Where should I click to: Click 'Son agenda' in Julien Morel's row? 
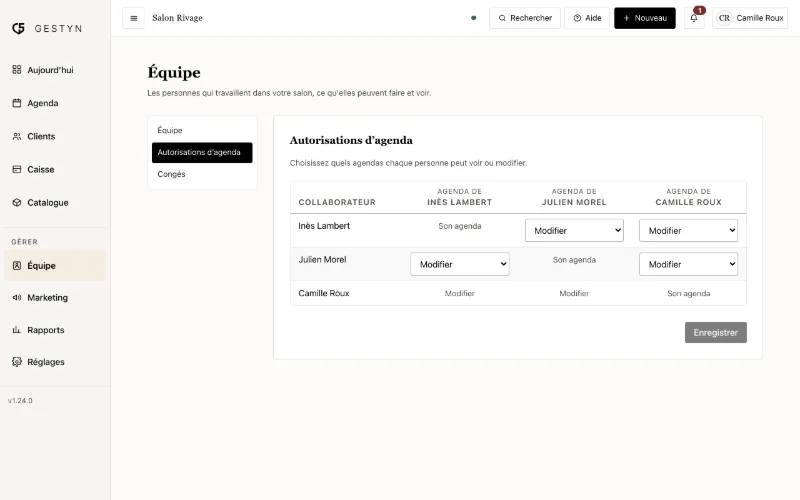point(574,260)
